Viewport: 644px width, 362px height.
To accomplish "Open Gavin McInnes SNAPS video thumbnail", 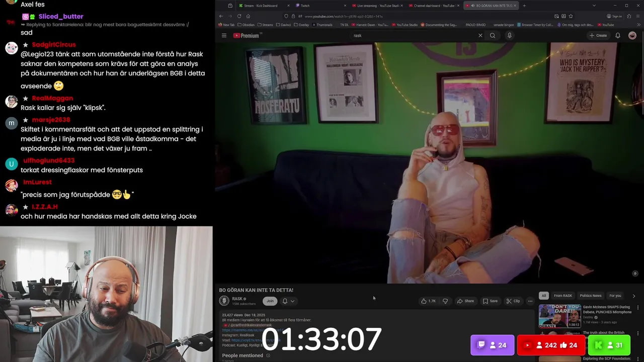I will tap(559, 316).
